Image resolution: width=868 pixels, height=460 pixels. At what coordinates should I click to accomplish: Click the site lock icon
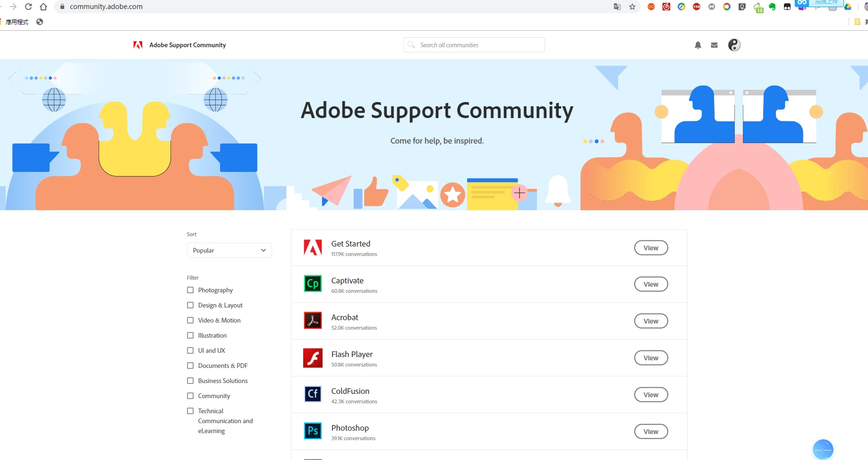[x=62, y=7]
